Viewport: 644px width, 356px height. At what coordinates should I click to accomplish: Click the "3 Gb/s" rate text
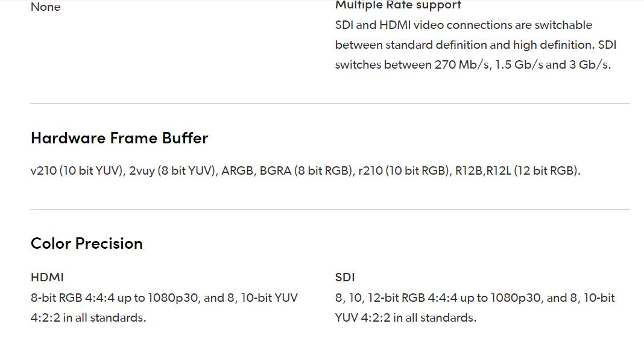(x=589, y=64)
